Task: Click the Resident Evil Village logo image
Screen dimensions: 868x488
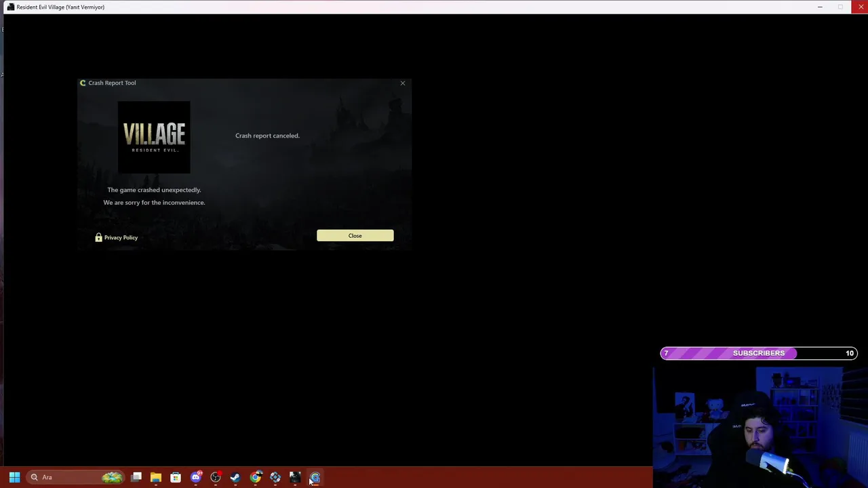Action: click(x=154, y=137)
